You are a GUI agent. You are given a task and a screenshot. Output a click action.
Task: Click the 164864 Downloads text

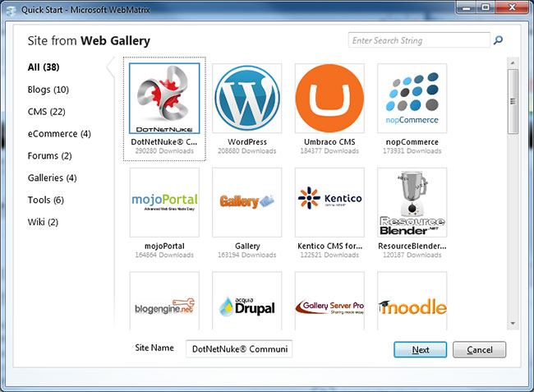[x=164, y=255]
